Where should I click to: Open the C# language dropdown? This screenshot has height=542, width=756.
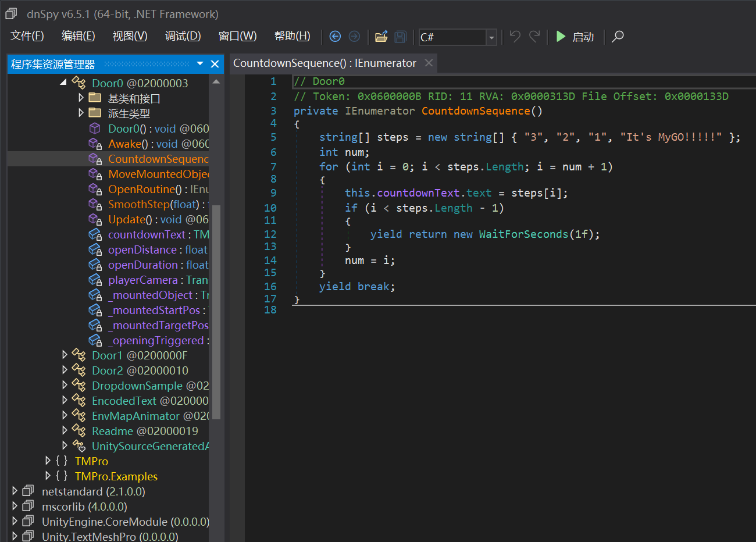491,37
